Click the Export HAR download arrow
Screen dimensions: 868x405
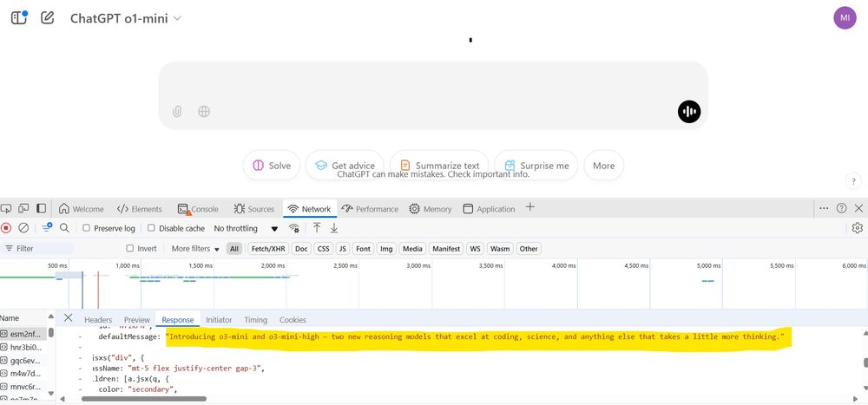[334, 228]
